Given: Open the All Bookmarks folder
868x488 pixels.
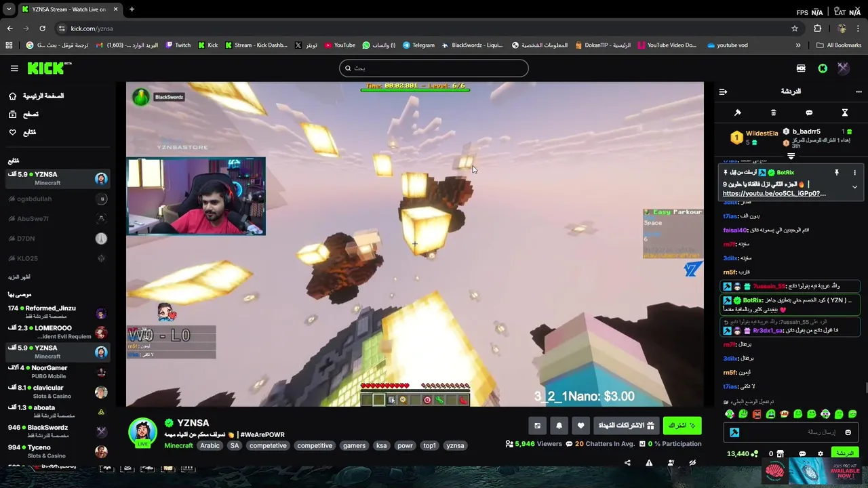Looking at the screenshot, I should pos(839,45).
